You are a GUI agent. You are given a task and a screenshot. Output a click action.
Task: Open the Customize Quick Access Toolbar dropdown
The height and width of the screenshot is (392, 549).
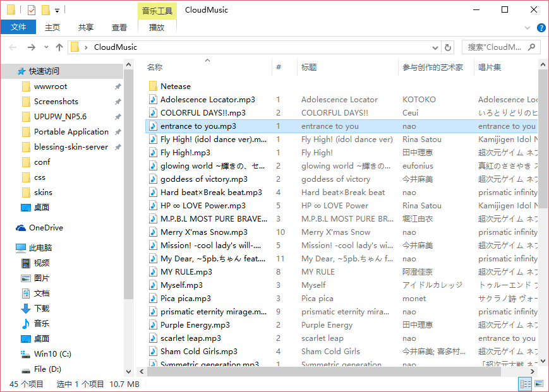(57, 11)
